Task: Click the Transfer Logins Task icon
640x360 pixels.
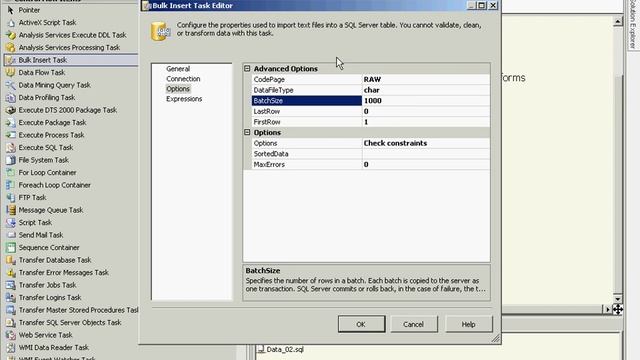Action: click(11, 298)
